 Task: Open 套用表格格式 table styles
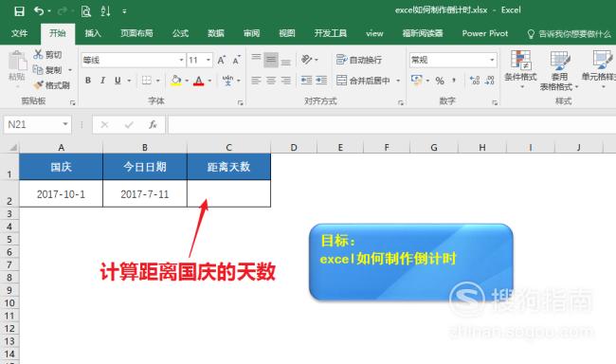pyautogui.click(x=559, y=71)
